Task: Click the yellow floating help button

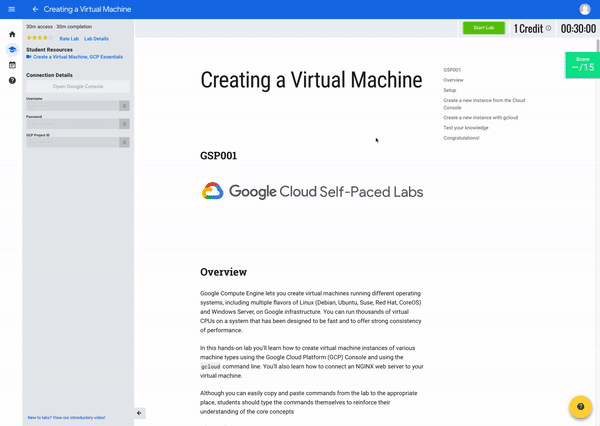Action: tap(580, 407)
